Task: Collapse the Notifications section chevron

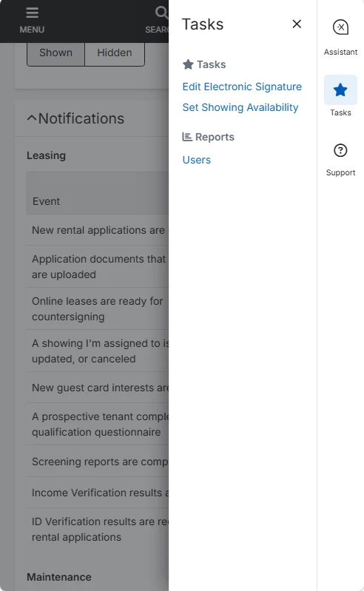Action: tap(32, 118)
